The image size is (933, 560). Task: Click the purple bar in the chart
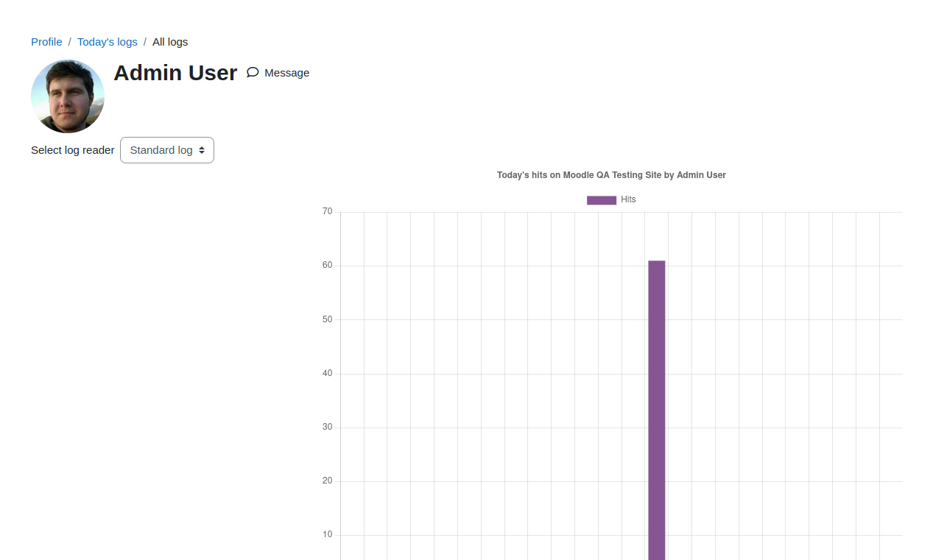pos(657,410)
